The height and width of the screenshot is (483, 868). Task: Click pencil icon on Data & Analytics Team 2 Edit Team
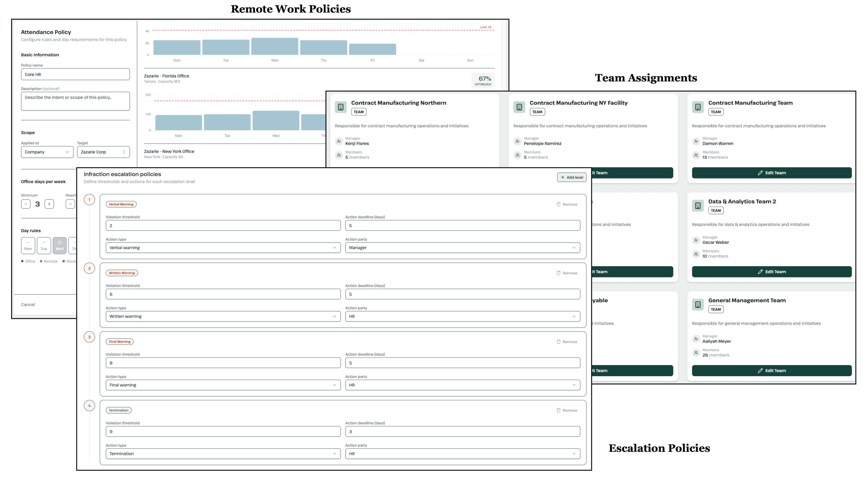click(x=760, y=271)
